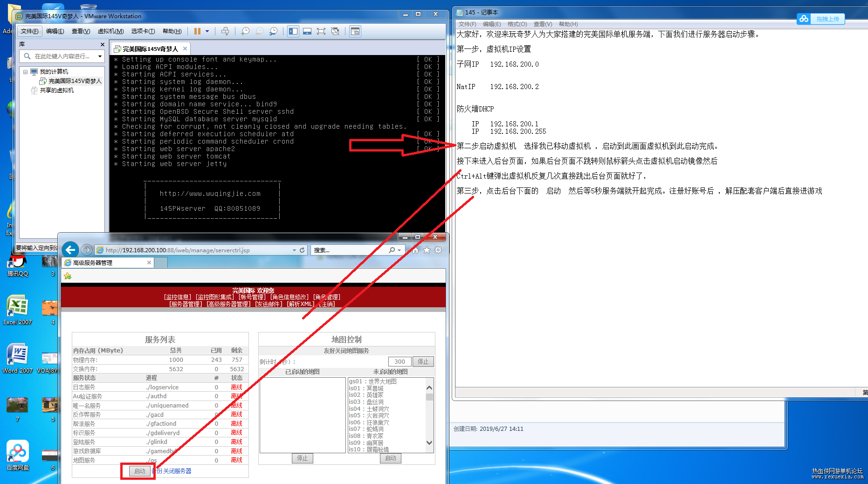Open the 服务器管理 link
This screenshot has width=868, height=484.
click(186, 304)
